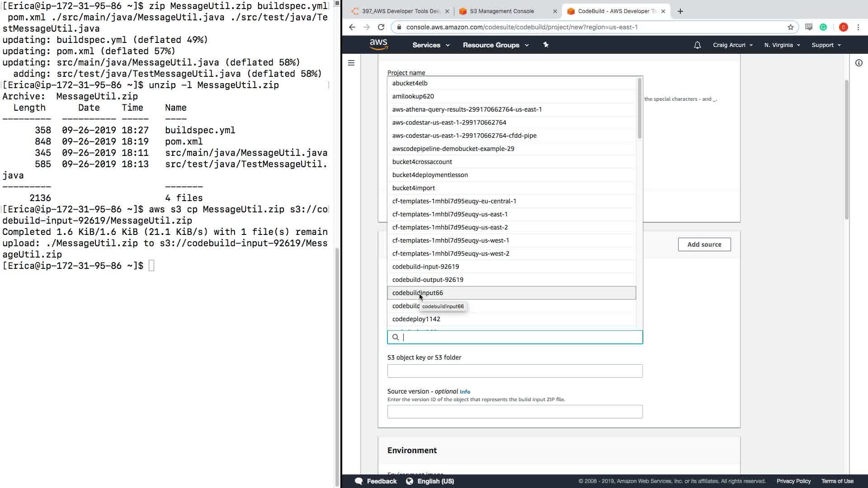This screenshot has width=868, height=488.
Task: Expand the Resource Groups dropdown
Action: (495, 45)
